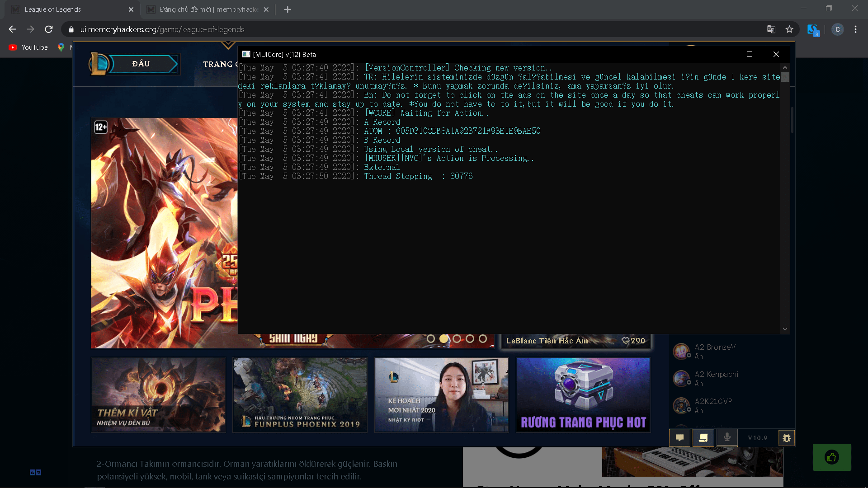Click console scrollbar down arrow
868x488 pixels.
click(x=785, y=329)
